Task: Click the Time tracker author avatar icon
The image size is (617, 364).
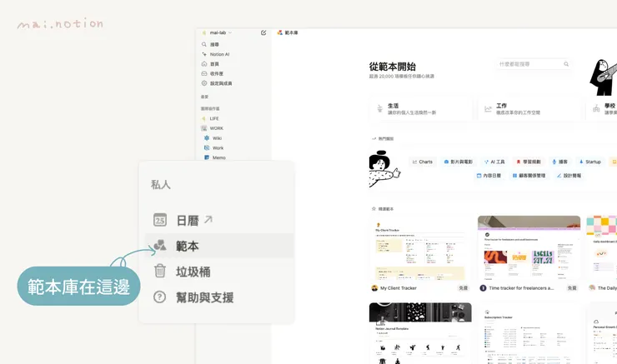Action: [483, 288]
